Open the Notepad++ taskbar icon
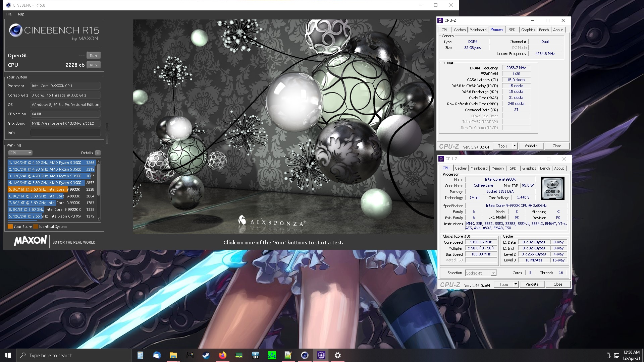644x362 pixels. (288, 355)
